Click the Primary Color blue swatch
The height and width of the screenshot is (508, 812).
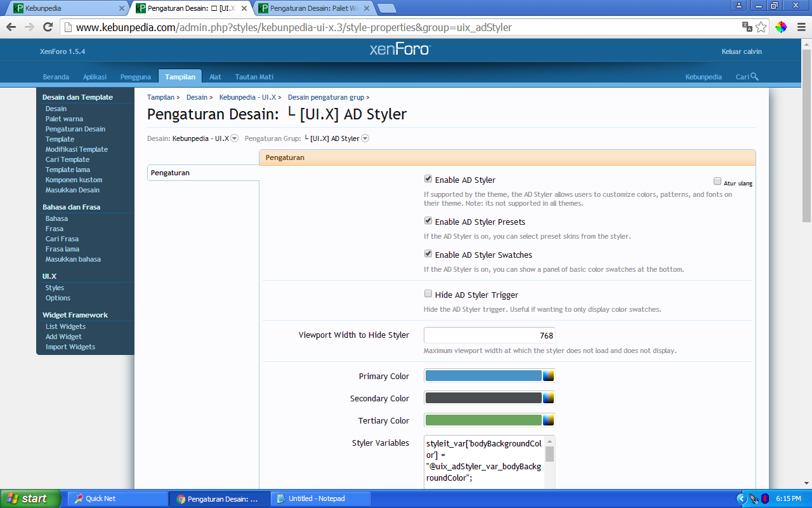coord(483,376)
